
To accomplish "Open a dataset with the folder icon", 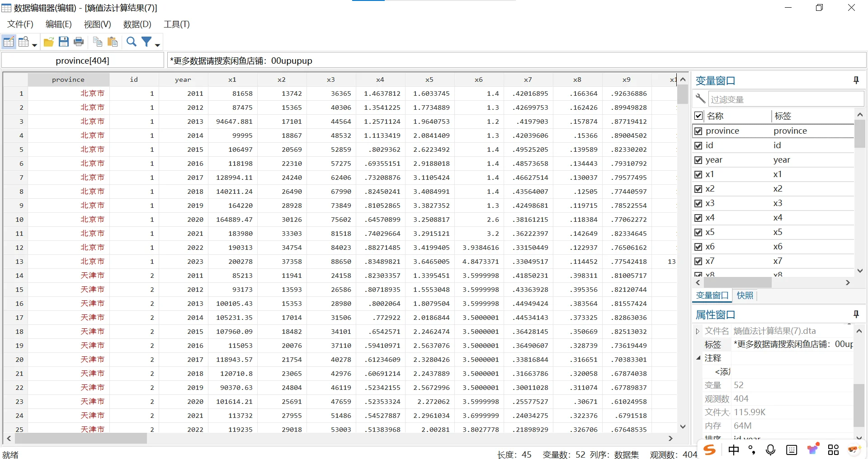I will (x=49, y=42).
